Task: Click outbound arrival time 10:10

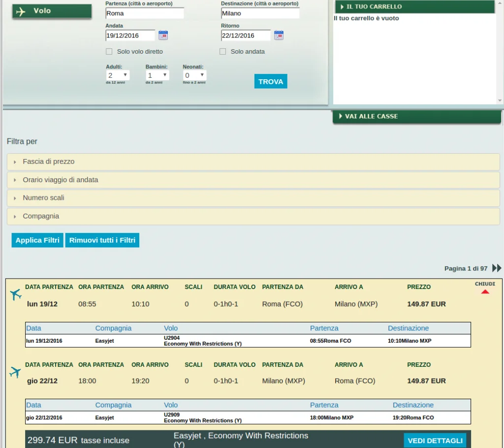Action: click(140, 304)
